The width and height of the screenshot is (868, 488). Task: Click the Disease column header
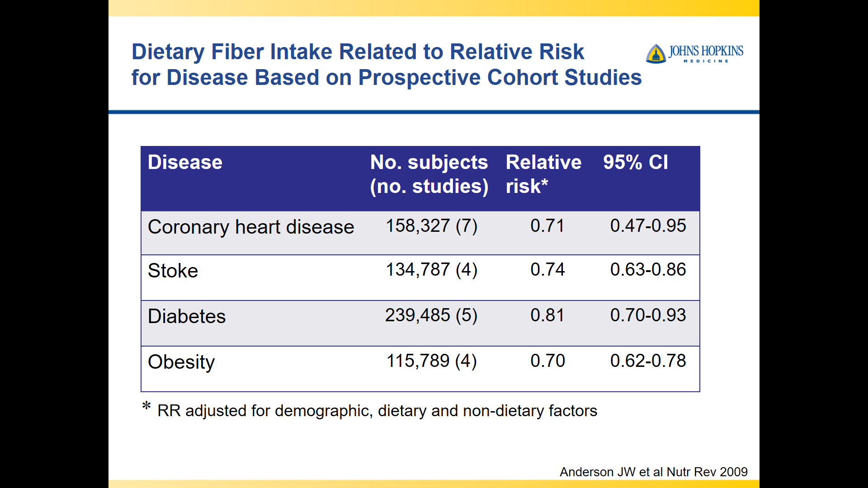point(185,163)
